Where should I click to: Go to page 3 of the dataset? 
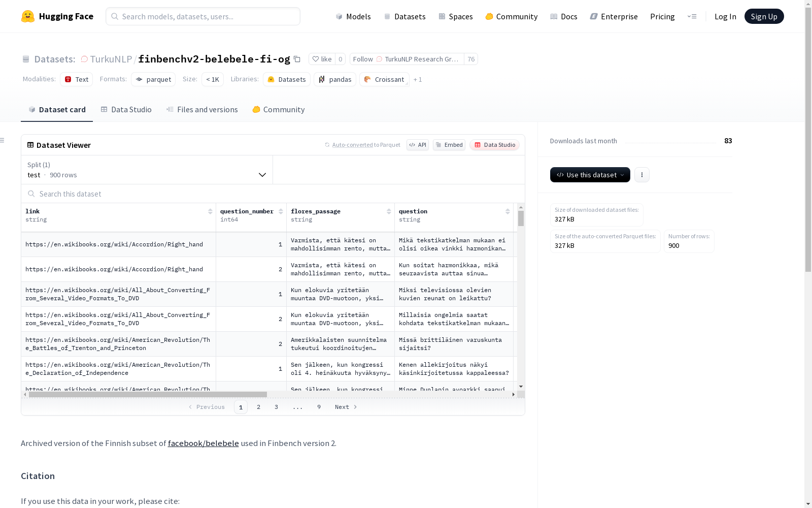(x=276, y=407)
